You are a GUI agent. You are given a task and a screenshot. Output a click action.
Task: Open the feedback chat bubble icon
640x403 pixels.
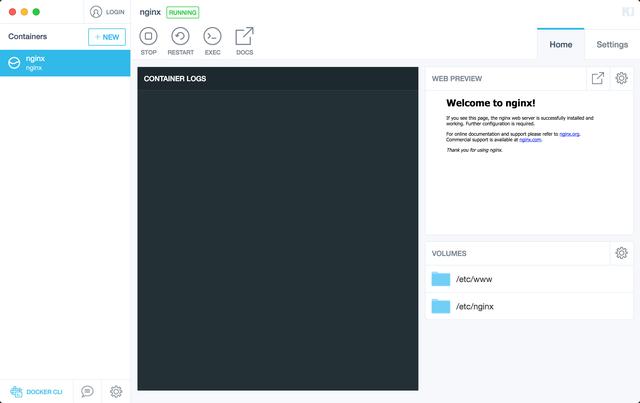pos(87,391)
